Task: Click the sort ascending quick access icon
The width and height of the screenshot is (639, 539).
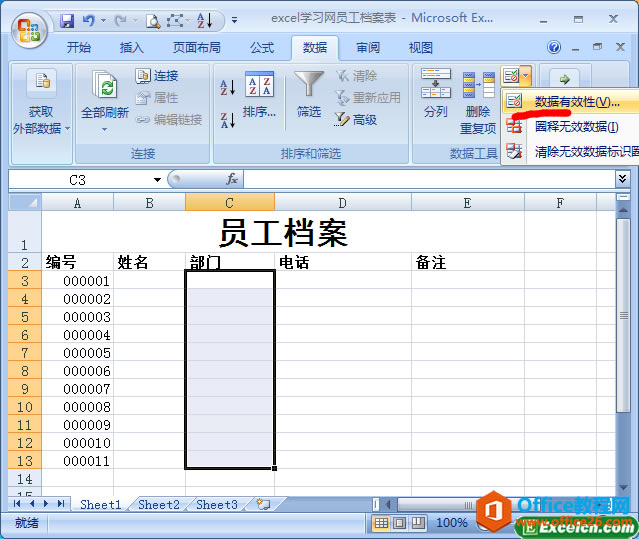Action: pos(204,20)
